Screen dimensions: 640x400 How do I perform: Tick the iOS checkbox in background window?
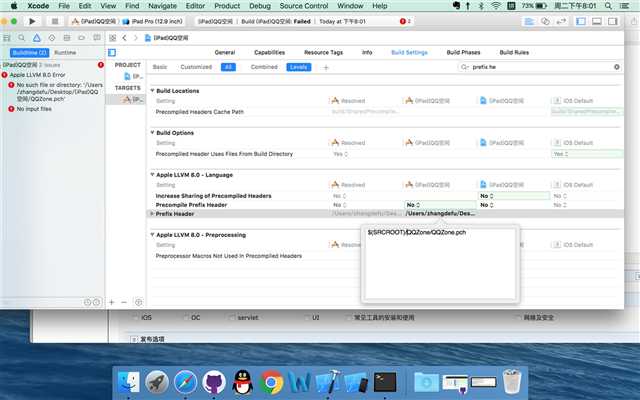click(136, 318)
